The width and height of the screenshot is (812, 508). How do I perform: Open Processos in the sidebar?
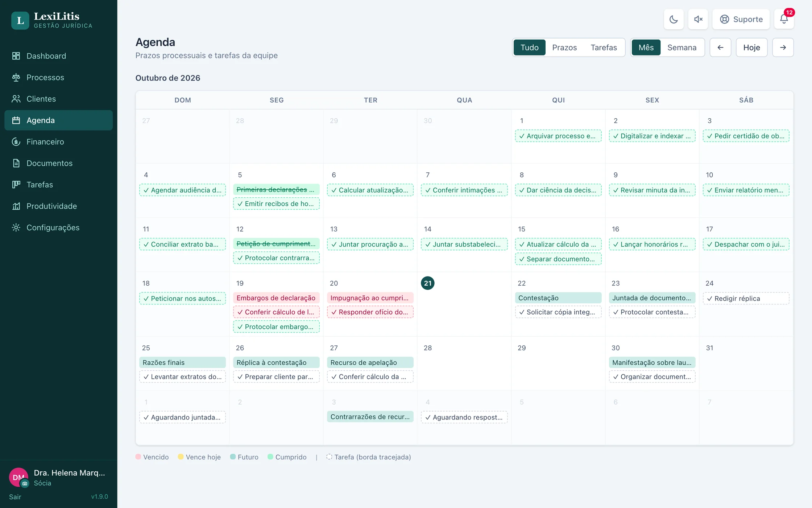click(x=58, y=77)
